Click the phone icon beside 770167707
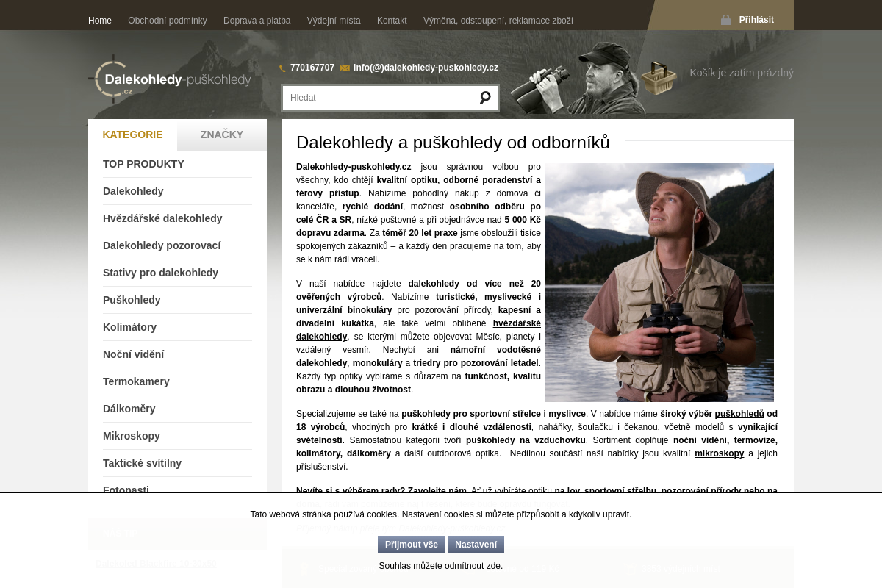This screenshot has height=588, width=882. click(282, 68)
